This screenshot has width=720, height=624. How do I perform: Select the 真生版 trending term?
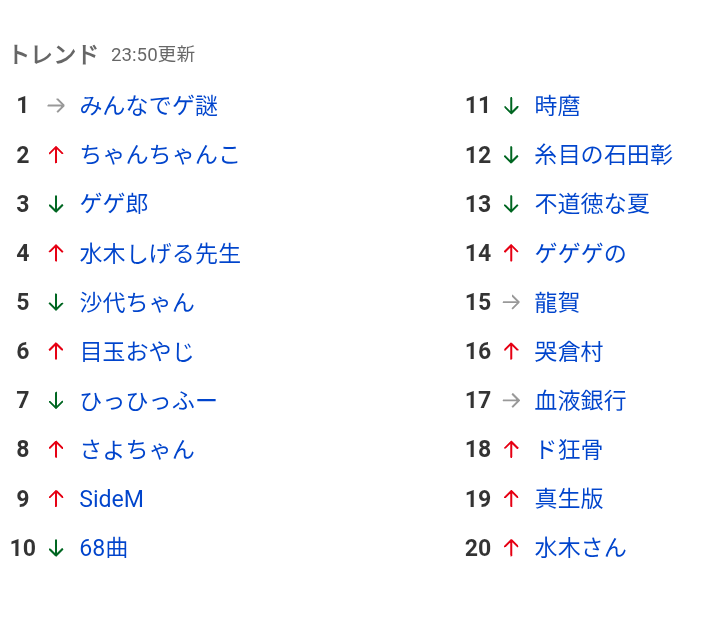569,499
